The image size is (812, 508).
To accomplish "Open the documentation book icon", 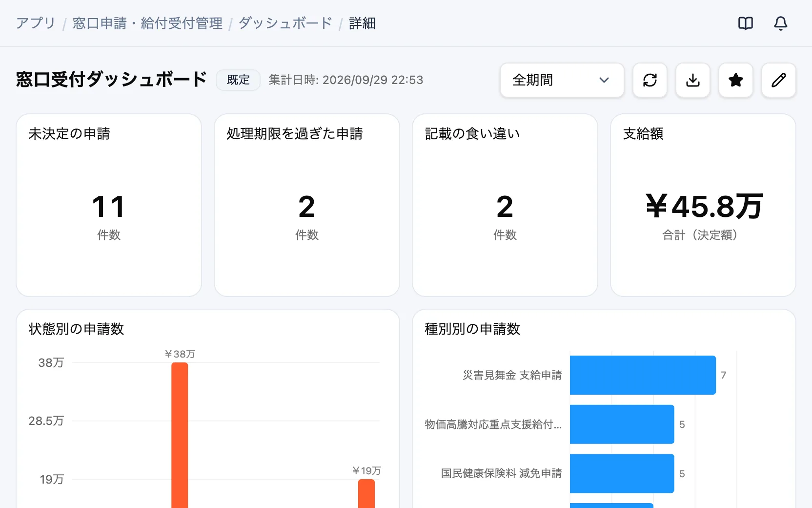I will point(746,23).
